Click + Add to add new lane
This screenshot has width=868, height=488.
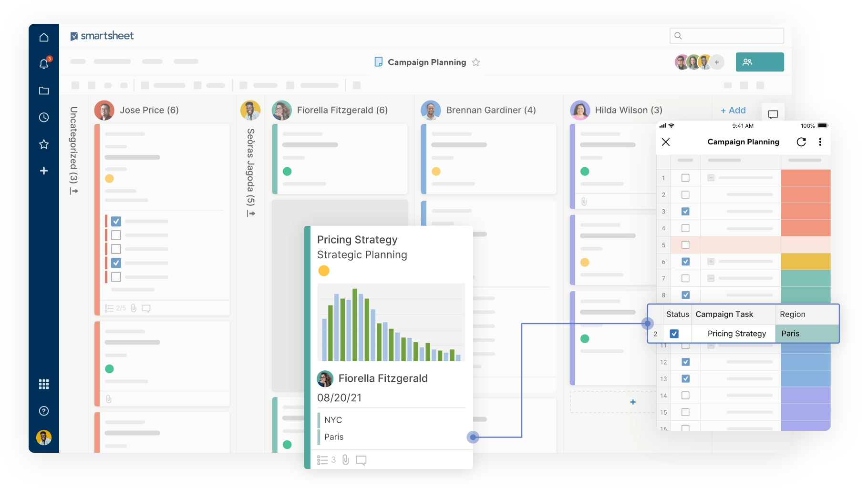click(733, 111)
